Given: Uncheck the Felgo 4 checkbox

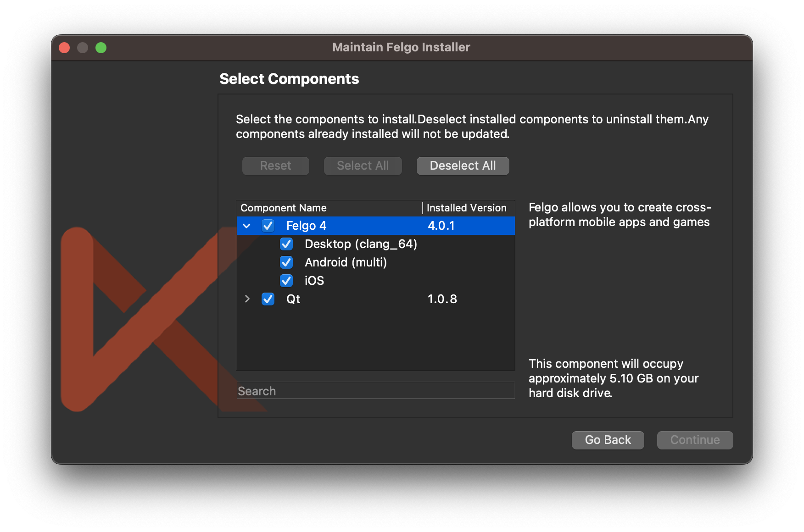Looking at the screenshot, I should pos(268,226).
